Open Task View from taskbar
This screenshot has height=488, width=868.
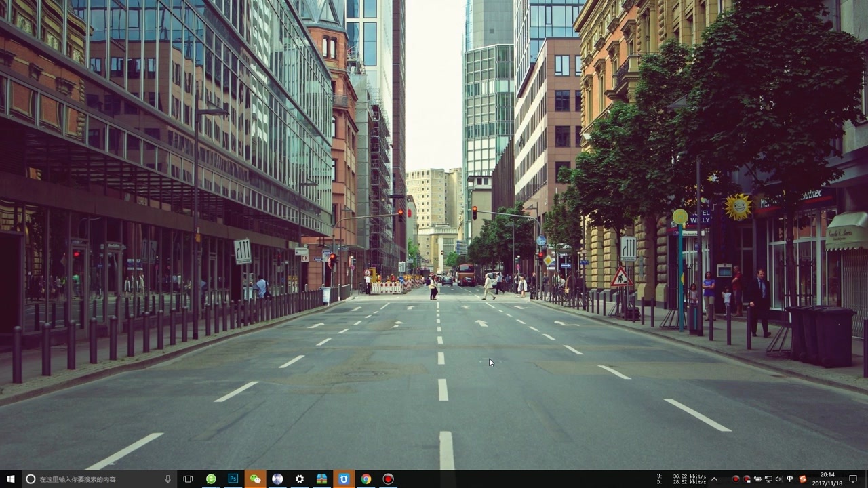tap(188, 479)
